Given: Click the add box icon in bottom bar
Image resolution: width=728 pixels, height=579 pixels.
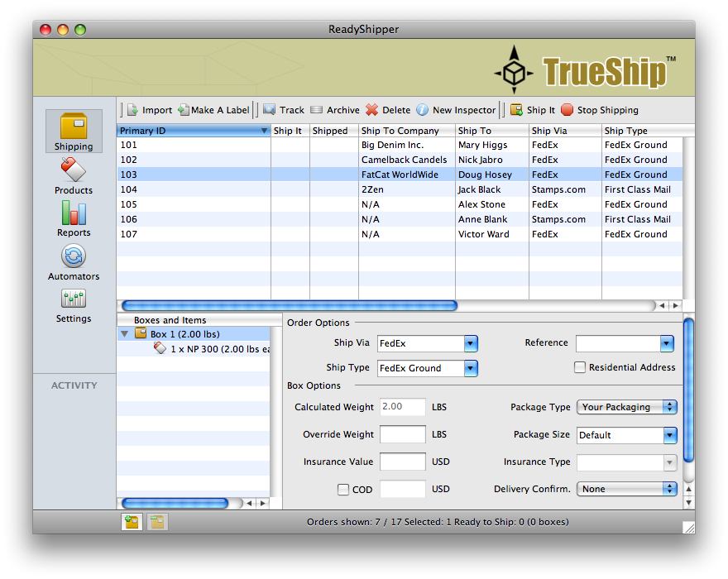Looking at the screenshot, I should [x=132, y=522].
